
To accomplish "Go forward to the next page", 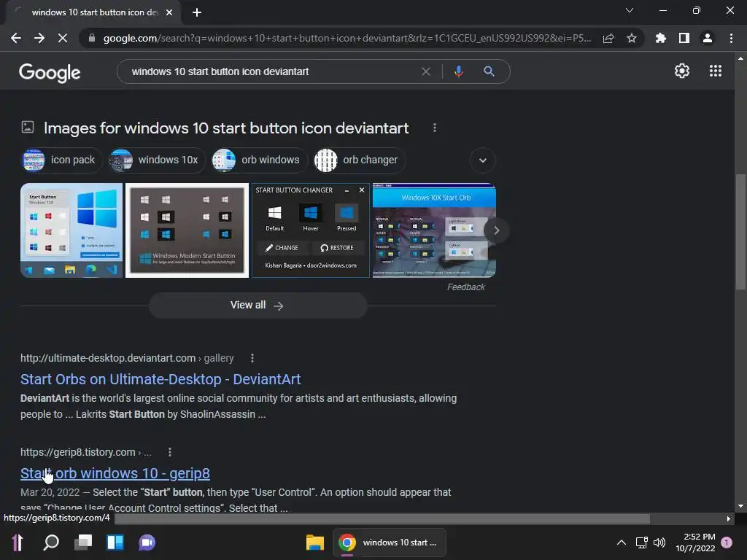I will tap(39, 38).
